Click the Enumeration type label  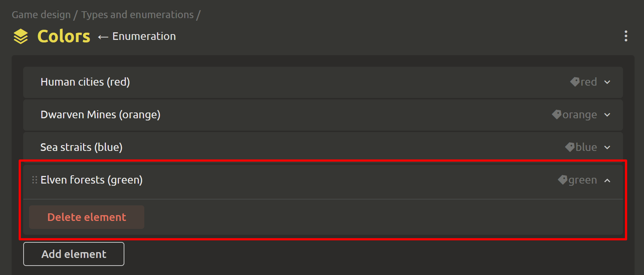(x=144, y=36)
